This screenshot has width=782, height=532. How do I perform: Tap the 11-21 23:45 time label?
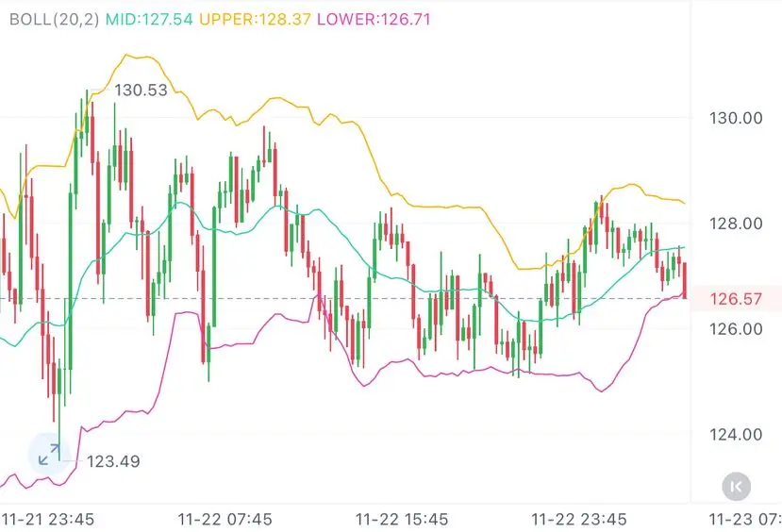(47, 519)
